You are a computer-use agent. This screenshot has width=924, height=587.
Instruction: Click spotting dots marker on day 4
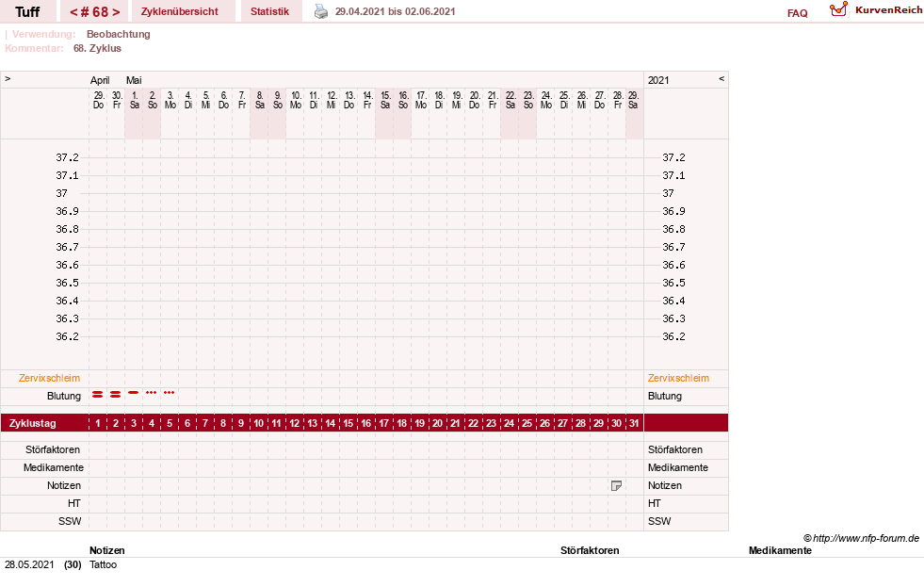[x=152, y=393]
